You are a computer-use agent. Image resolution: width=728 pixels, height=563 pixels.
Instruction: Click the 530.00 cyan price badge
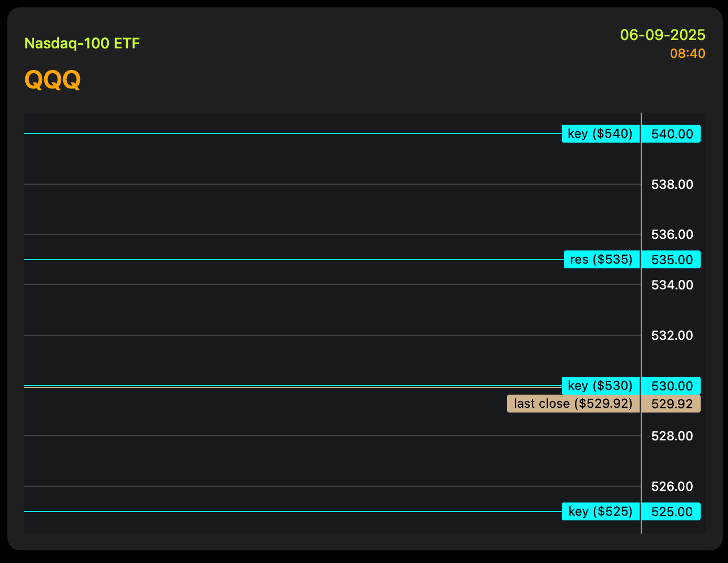pos(672,386)
